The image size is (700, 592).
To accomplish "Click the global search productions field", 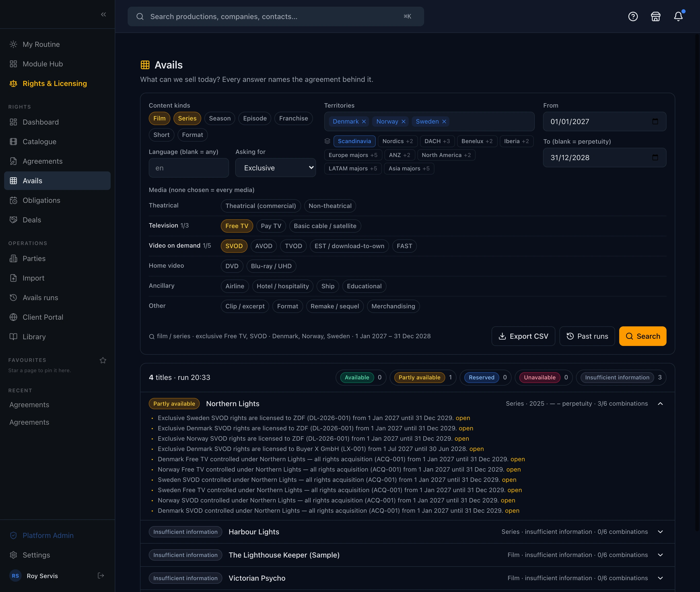I will coord(276,16).
